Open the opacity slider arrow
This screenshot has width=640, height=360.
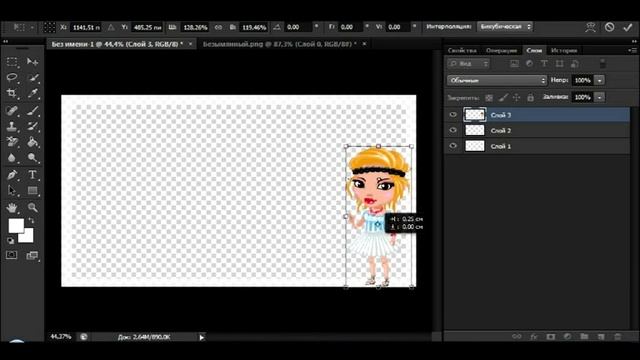pos(600,80)
